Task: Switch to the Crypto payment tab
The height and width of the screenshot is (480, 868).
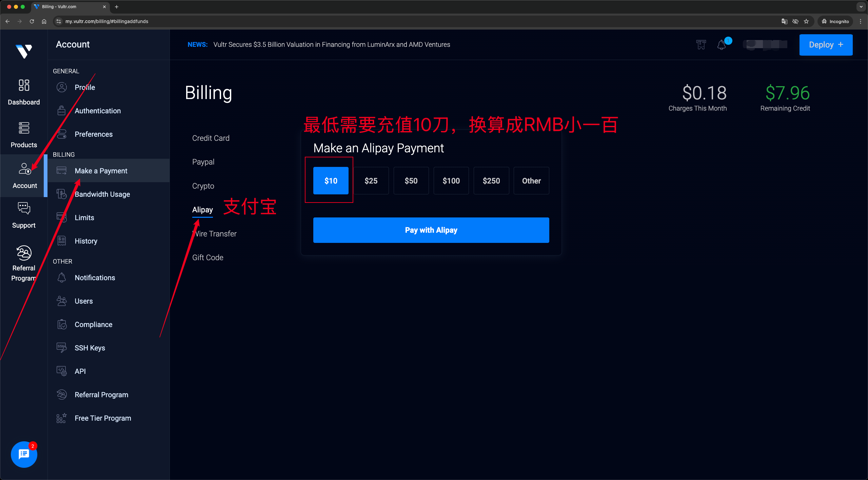Action: pos(203,186)
